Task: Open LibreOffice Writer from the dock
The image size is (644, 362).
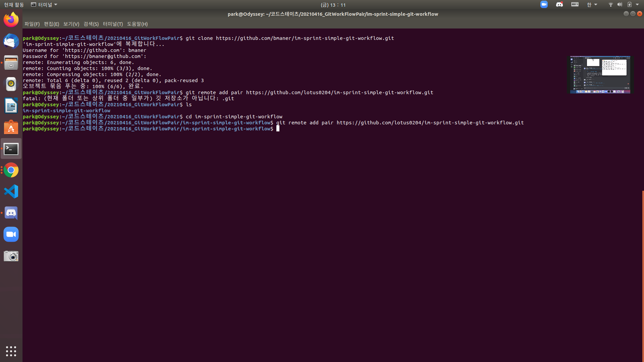Action: tap(11, 106)
